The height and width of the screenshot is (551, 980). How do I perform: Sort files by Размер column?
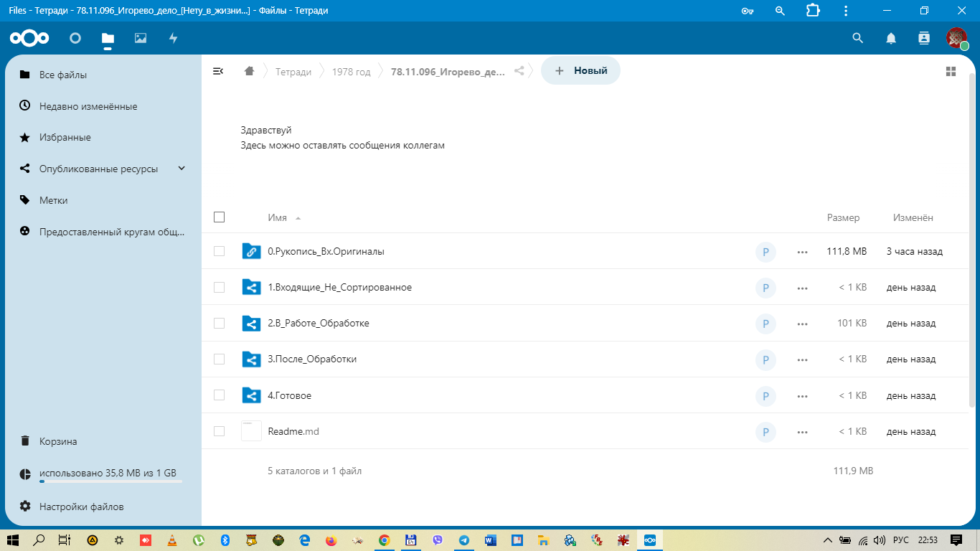[x=842, y=217]
